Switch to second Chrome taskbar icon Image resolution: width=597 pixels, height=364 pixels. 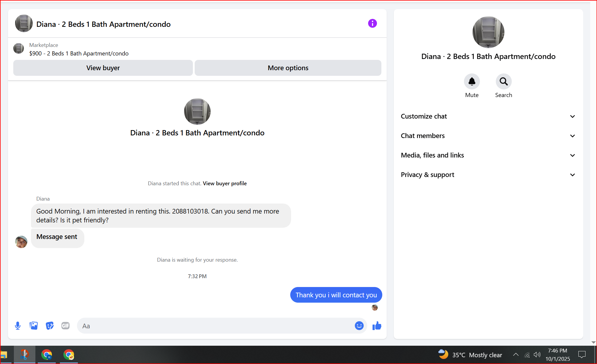(x=69, y=355)
